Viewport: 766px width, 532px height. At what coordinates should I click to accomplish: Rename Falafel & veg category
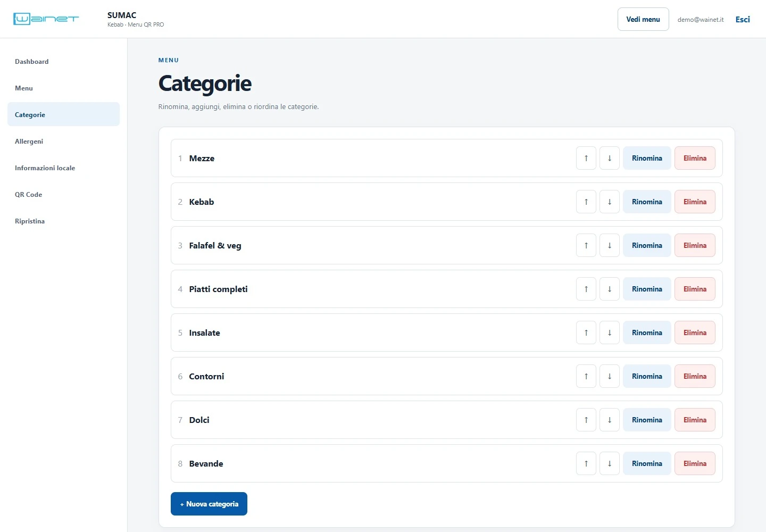click(647, 245)
